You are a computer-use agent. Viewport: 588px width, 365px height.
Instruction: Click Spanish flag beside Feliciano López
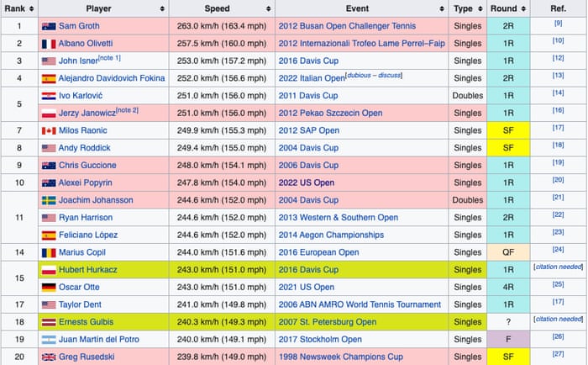tap(49, 235)
